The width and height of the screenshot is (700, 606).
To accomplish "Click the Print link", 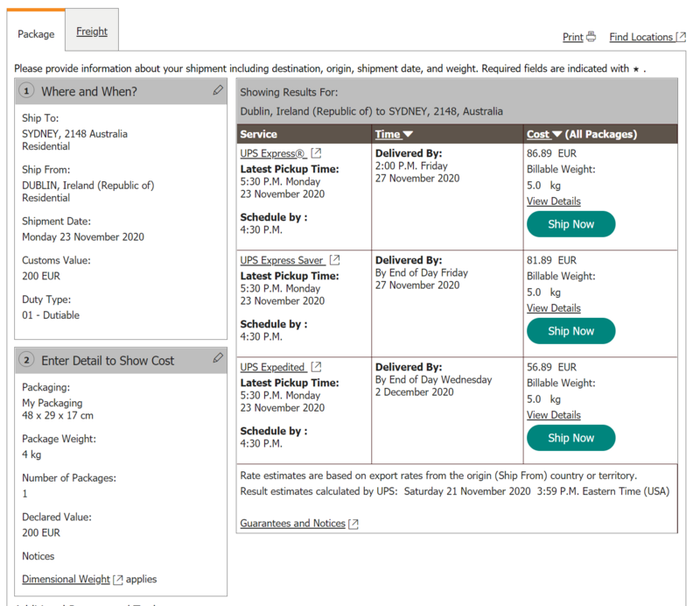I will [573, 37].
